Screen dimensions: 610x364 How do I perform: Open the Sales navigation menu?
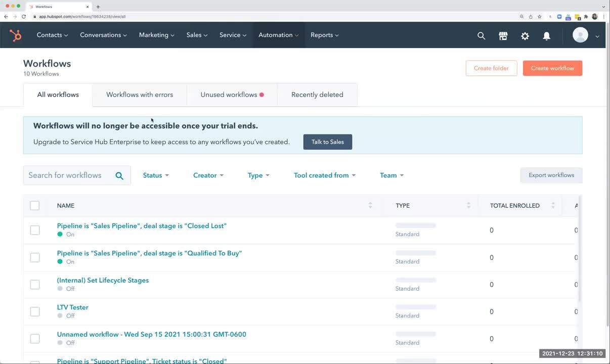point(197,35)
